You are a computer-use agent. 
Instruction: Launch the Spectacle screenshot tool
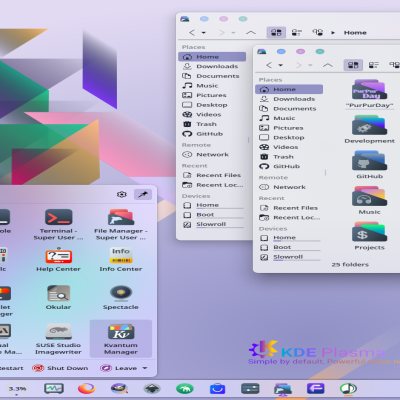[121, 298]
